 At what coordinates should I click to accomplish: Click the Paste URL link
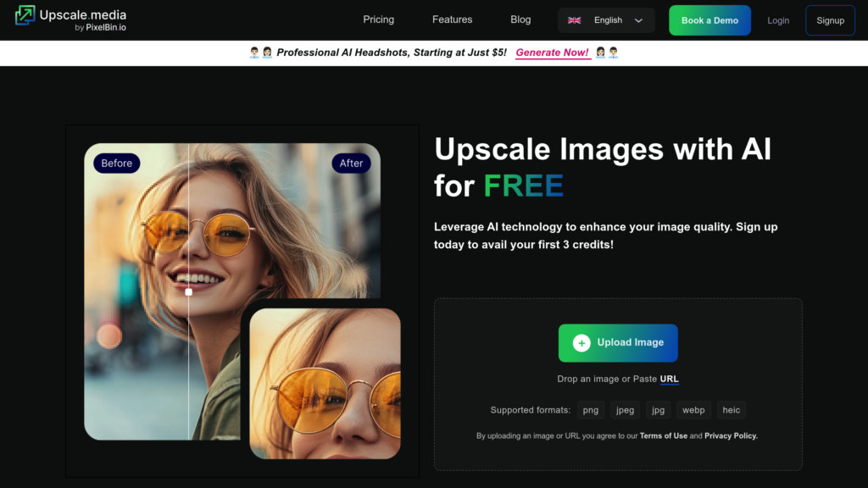click(x=669, y=379)
